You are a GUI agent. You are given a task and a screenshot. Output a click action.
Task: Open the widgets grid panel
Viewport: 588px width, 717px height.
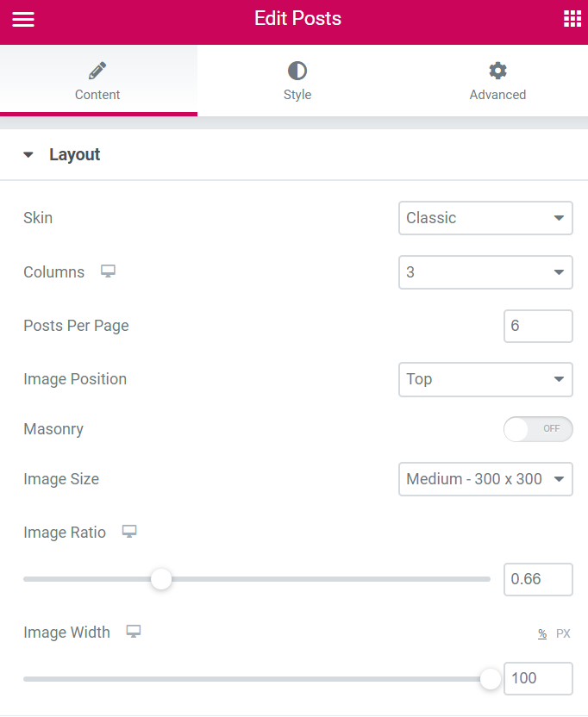[x=572, y=19]
